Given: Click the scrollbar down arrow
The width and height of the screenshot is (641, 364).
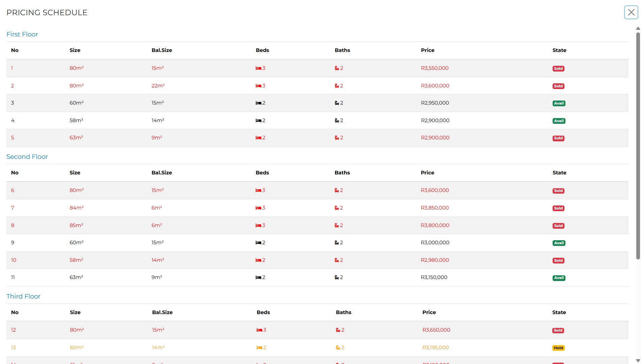Looking at the screenshot, I should coord(638,361).
